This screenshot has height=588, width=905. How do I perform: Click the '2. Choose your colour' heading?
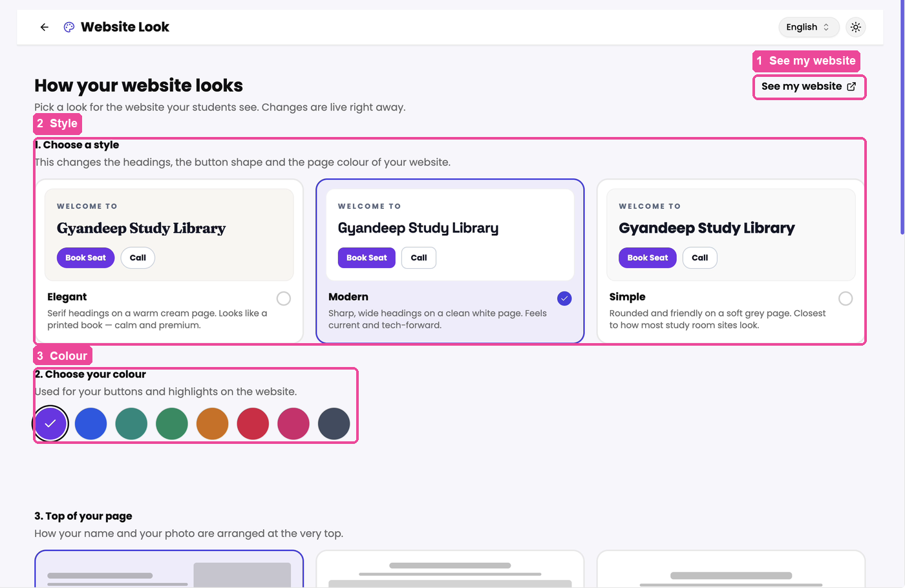coord(90,374)
